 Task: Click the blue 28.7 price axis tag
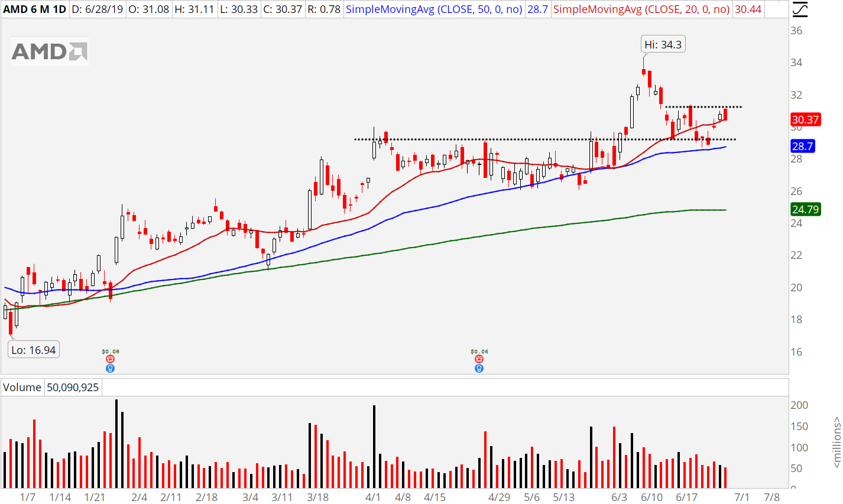click(x=803, y=146)
